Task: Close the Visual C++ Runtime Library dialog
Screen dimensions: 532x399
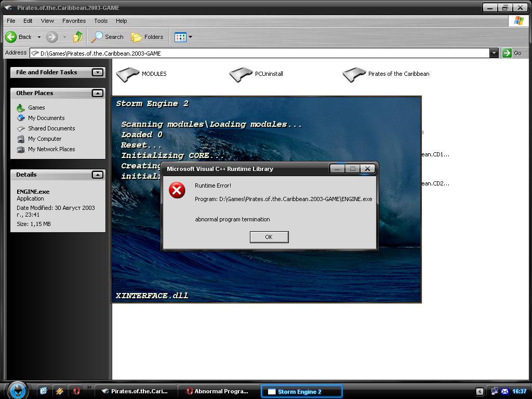Action: point(367,169)
